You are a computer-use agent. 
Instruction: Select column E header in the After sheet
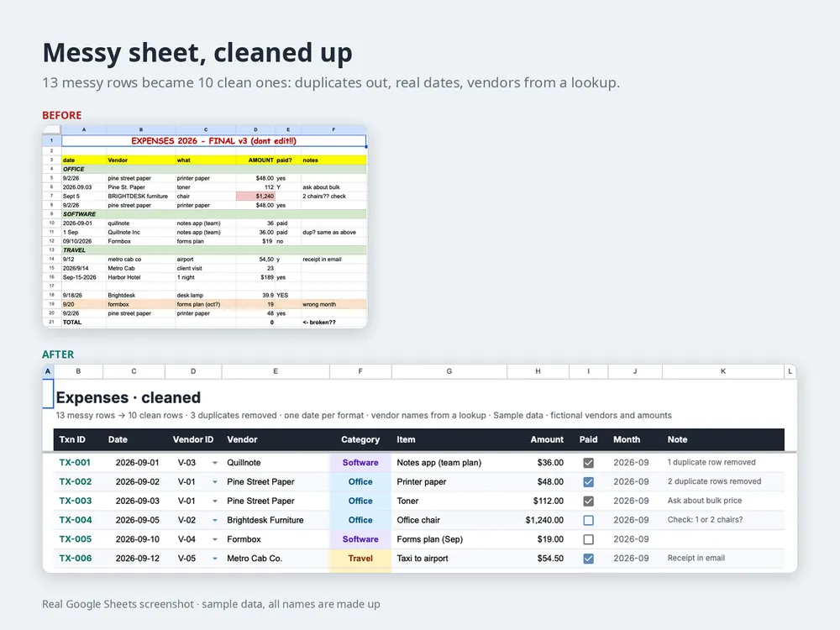[276, 371]
